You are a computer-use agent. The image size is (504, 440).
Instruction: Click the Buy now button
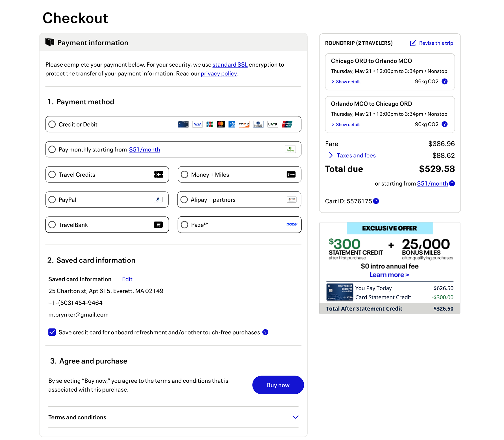278,385
